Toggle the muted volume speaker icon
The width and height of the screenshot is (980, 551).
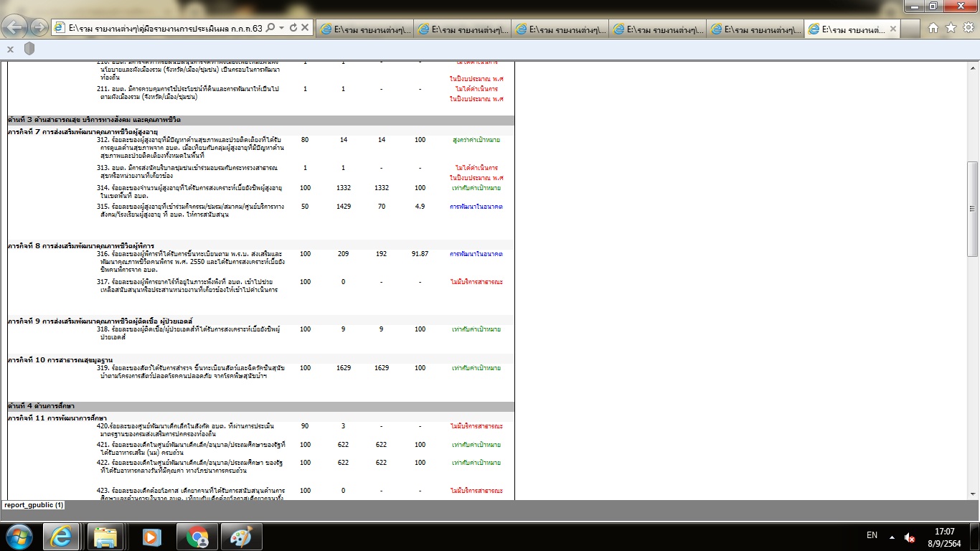910,537
